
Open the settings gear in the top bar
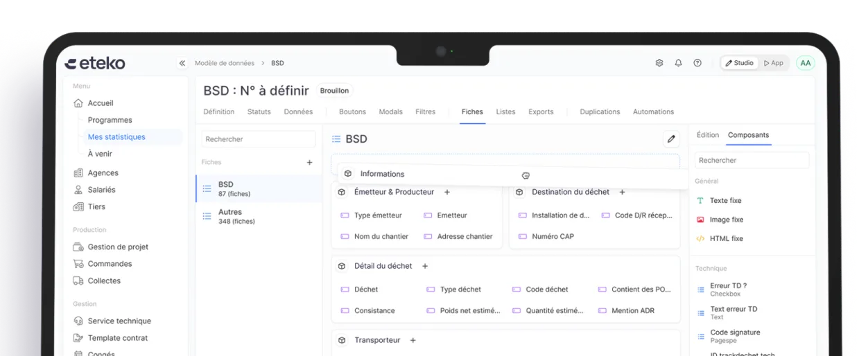tap(659, 63)
